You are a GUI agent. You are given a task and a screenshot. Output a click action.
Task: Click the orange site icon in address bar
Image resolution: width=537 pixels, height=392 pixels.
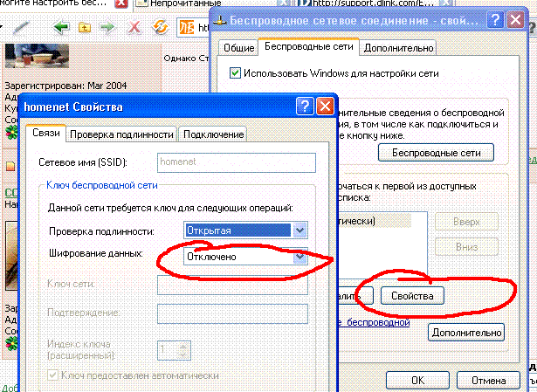pyautogui.click(x=187, y=27)
